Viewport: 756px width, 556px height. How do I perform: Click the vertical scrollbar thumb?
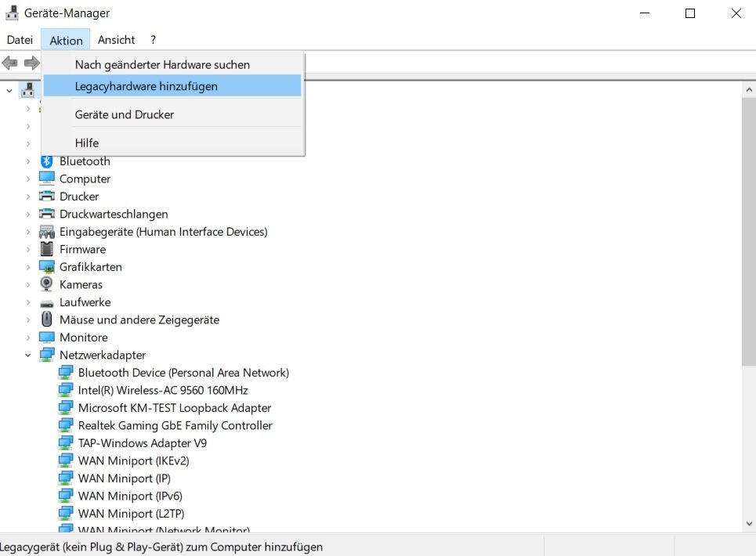coord(749,231)
